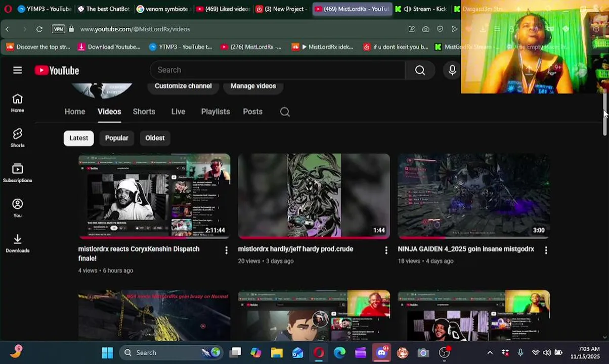Show hidden system tray icons
This screenshot has width=609, height=364.
490,353
